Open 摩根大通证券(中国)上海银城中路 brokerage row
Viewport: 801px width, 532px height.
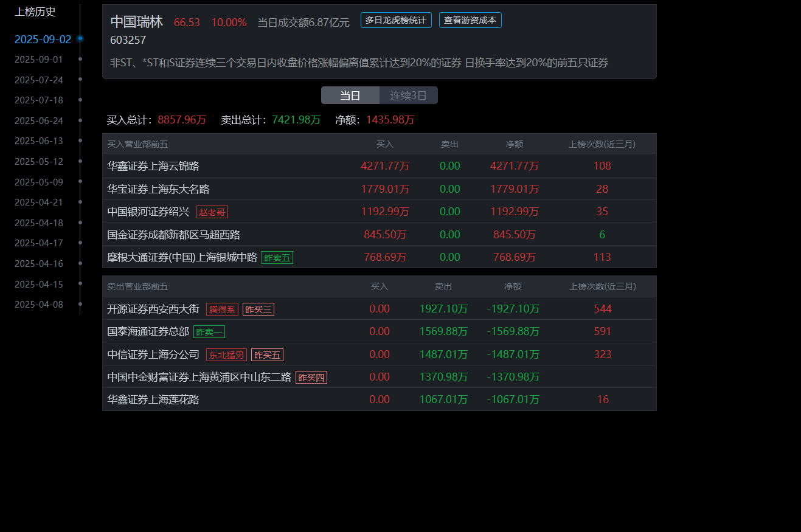(380, 257)
